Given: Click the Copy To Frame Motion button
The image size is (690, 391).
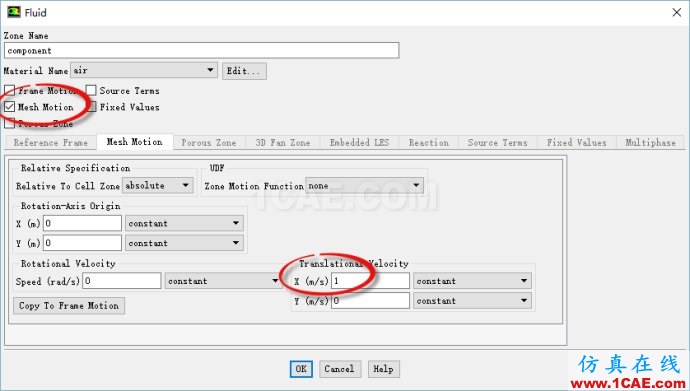Looking at the screenshot, I should click(x=69, y=305).
